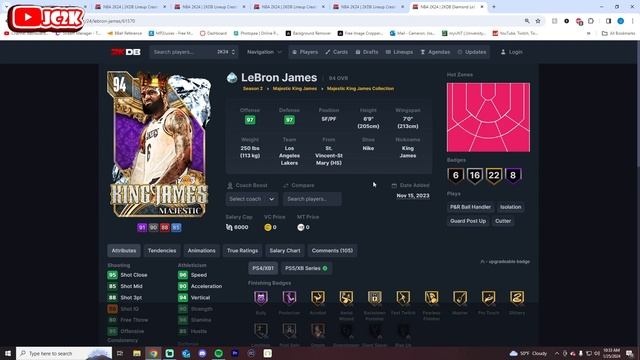Open the Windows Start menu
Screen dimensions: 640x360
pos(8,353)
